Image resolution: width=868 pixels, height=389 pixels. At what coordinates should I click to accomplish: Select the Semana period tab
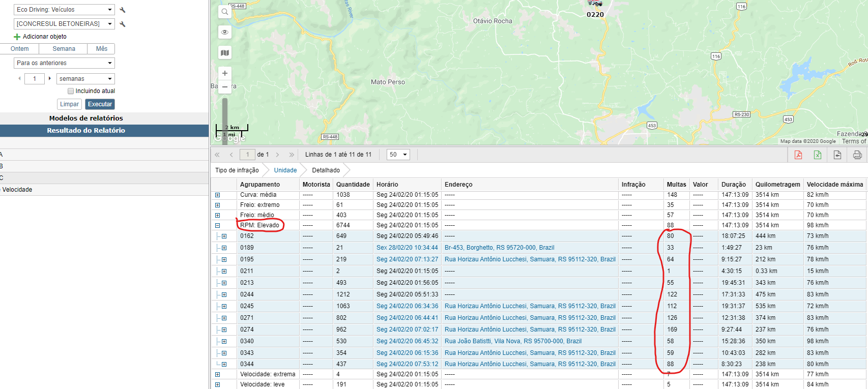click(64, 49)
